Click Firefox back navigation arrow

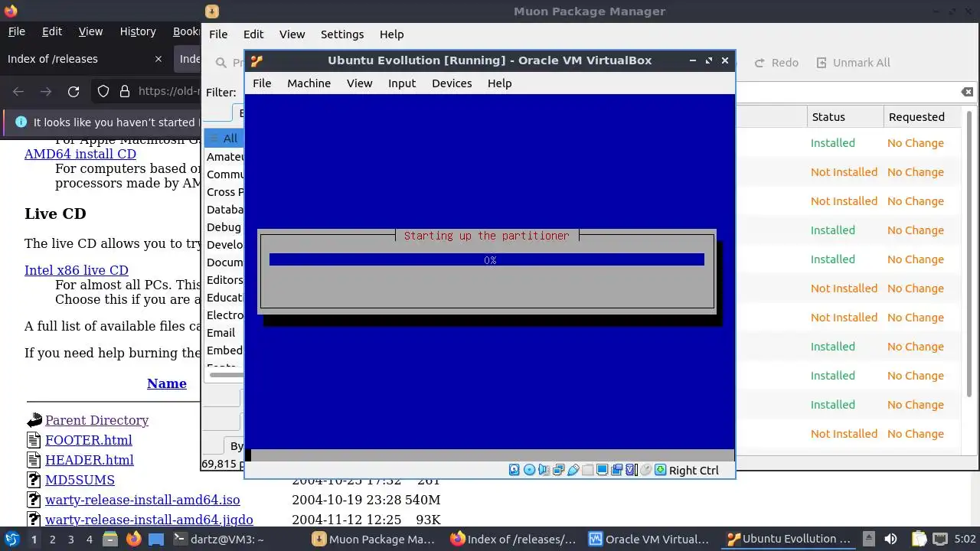point(18,92)
